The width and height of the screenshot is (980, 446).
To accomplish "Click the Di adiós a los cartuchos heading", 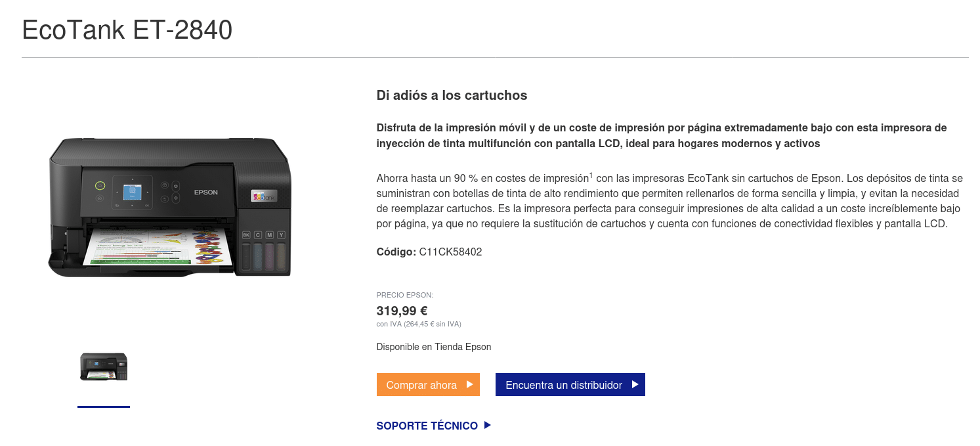I will coord(452,95).
